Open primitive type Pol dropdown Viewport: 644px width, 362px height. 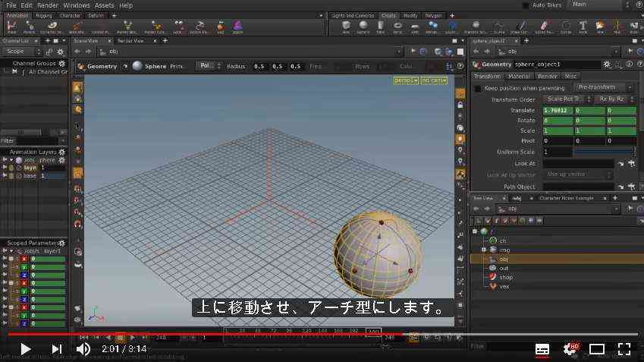tap(209, 66)
